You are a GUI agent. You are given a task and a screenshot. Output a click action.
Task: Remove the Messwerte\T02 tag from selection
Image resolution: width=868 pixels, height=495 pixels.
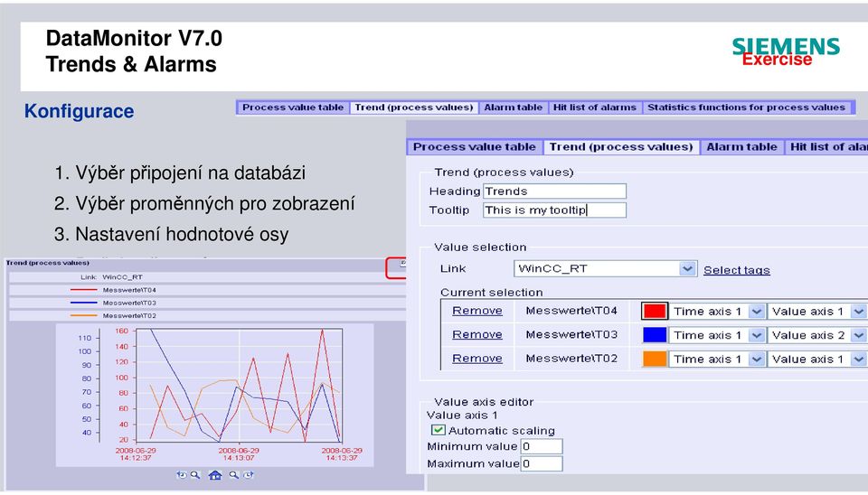(x=477, y=359)
